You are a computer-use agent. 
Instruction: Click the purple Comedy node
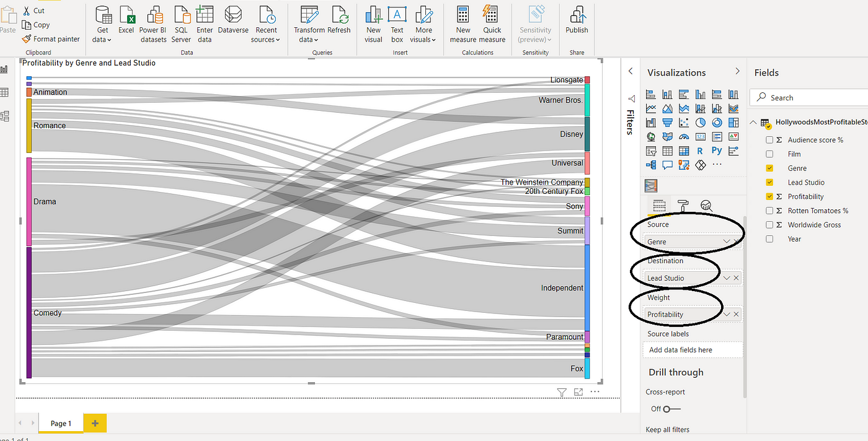(x=29, y=312)
